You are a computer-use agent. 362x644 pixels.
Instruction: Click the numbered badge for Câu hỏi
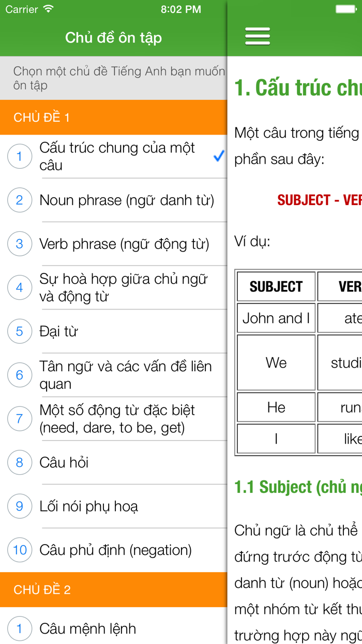pyautogui.click(x=19, y=462)
